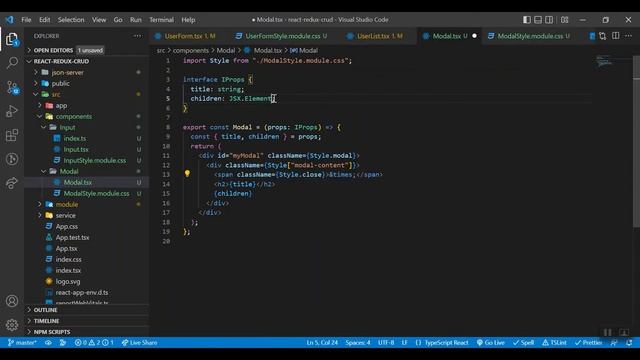Click Live Share status bar button
640x360 pixels.
(x=139, y=342)
